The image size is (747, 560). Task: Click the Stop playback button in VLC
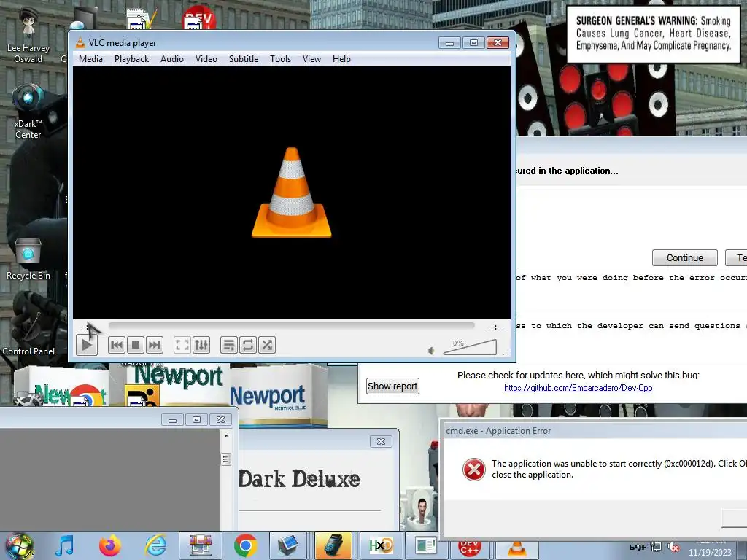tap(135, 345)
